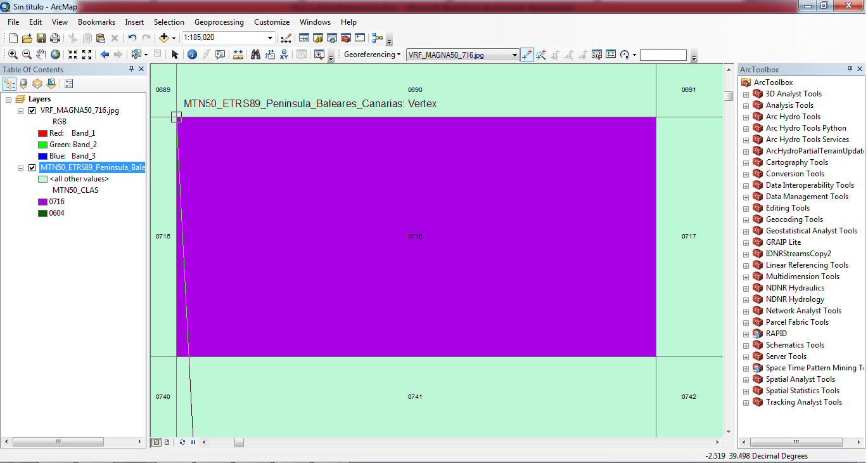868x463 pixels.
Task: Click the Full Extent globe icon
Action: point(56,55)
